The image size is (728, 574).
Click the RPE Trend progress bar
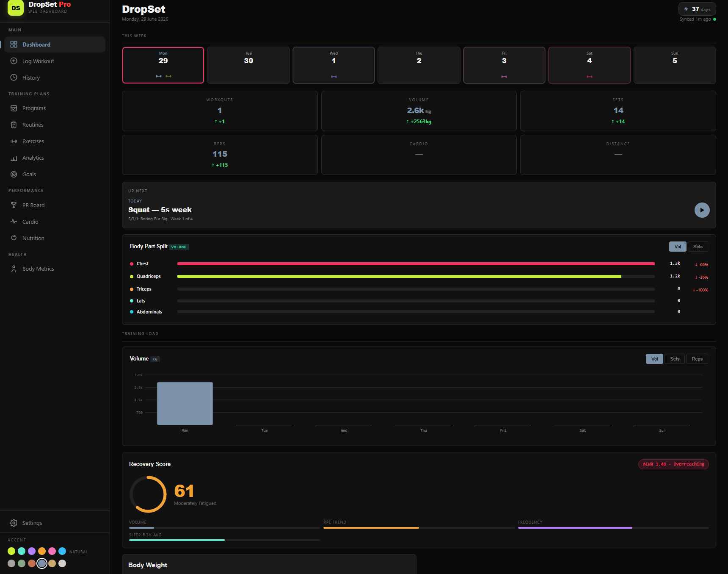click(x=419, y=528)
